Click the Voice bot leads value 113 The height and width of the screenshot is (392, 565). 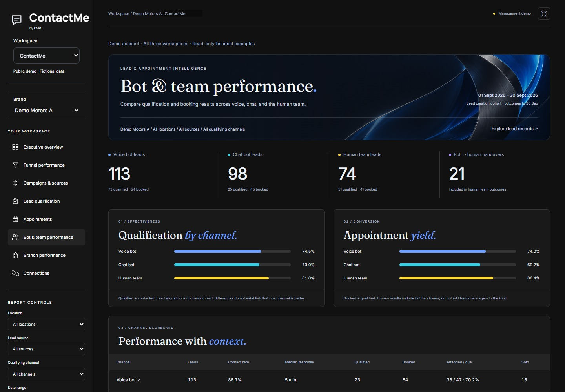[119, 174]
